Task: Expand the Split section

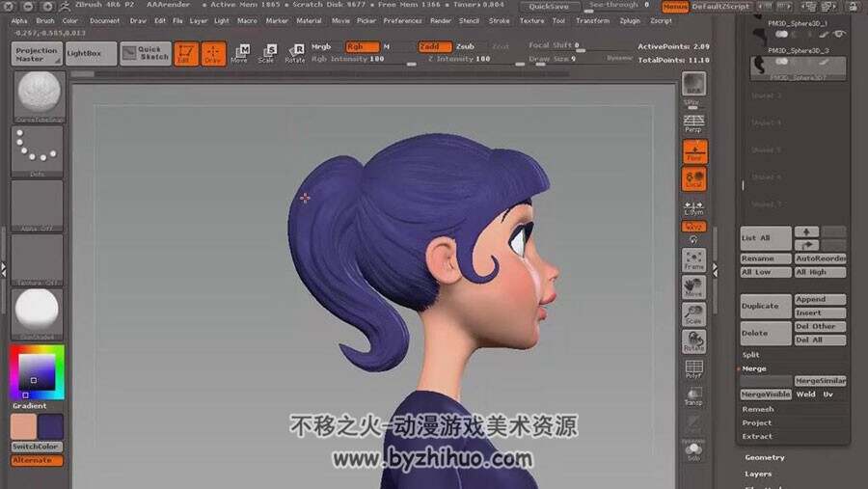Action: (x=750, y=354)
